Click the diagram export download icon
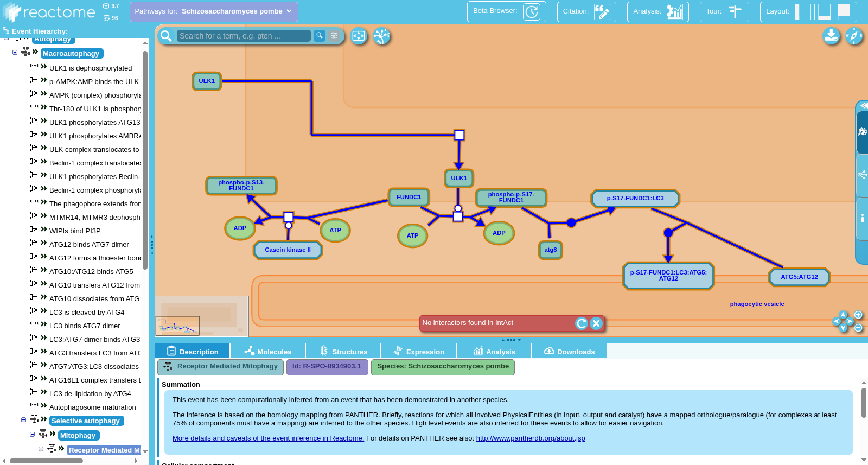 click(831, 36)
